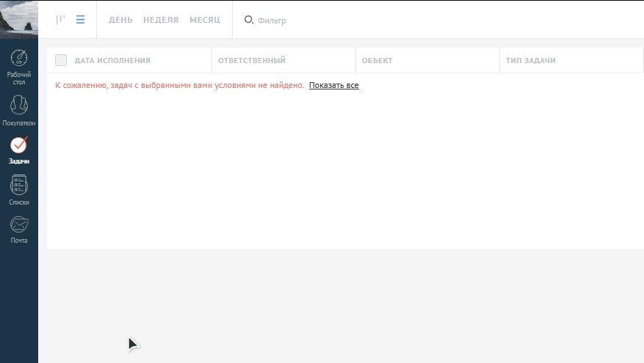Click the red no-tasks-found message text
The image size is (644, 363).
[179, 86]
